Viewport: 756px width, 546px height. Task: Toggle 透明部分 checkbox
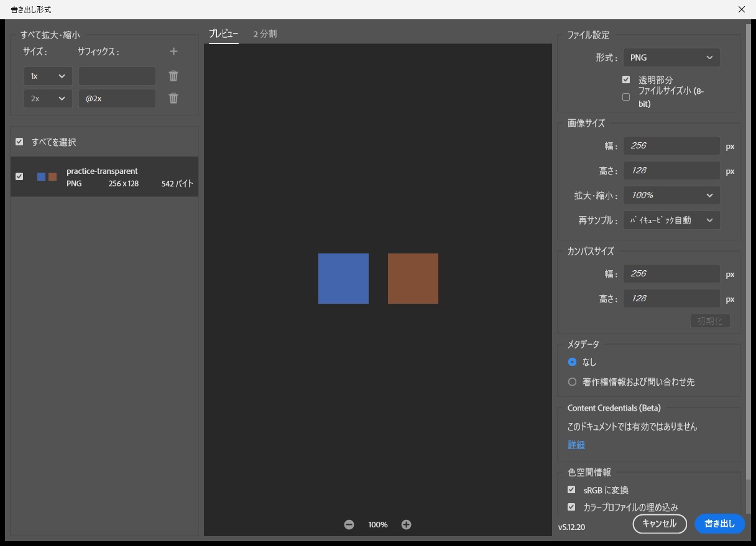(x=626, y=80)
